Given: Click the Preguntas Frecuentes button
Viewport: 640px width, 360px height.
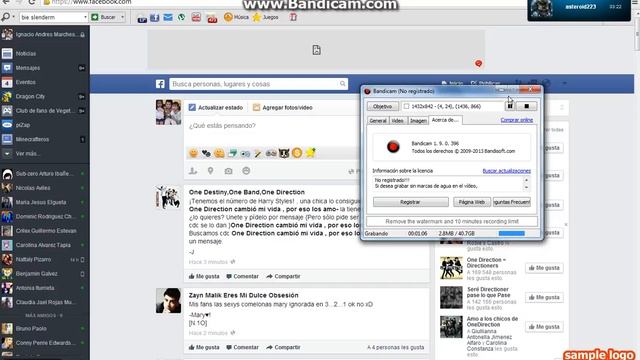Looking at the screenshot, I should click(511, 202).
